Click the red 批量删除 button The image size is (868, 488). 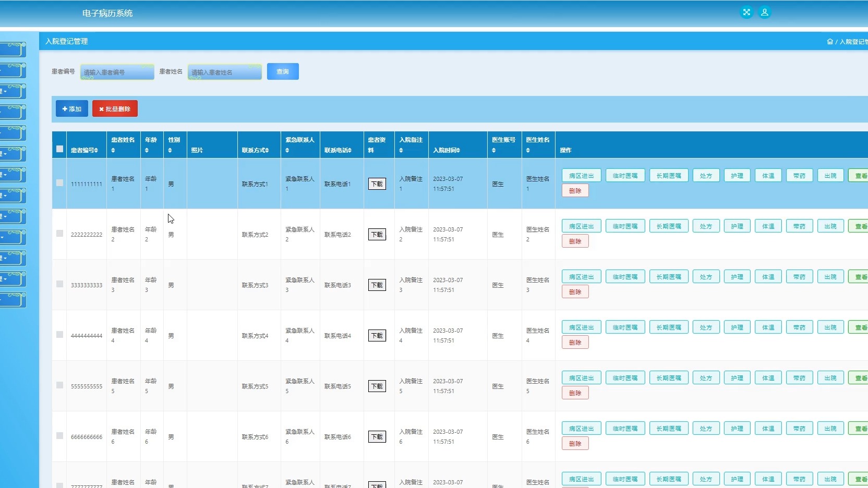tap(115, 109)
